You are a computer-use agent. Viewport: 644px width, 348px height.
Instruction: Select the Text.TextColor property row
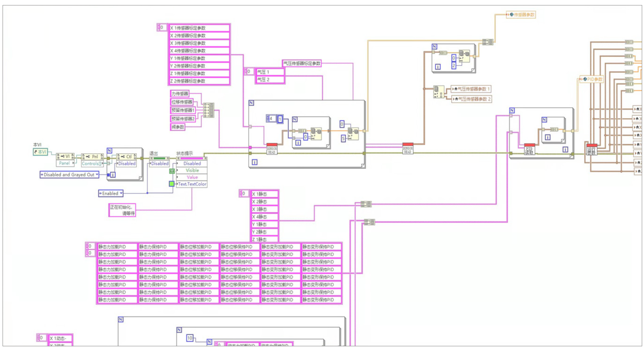coord(192,184)
